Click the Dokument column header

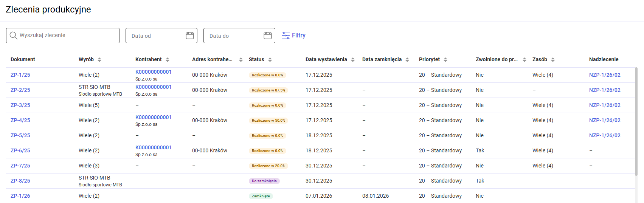[x=23, y=59]
